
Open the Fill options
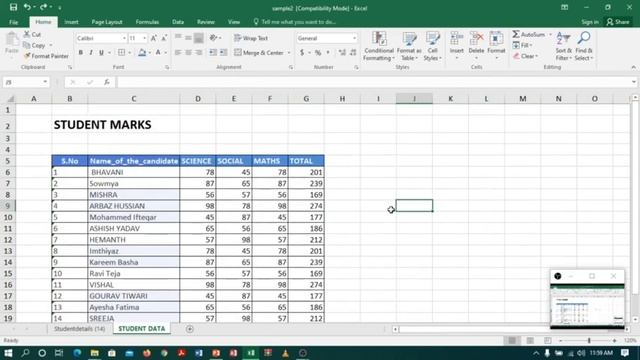click(x=522, y=45)
